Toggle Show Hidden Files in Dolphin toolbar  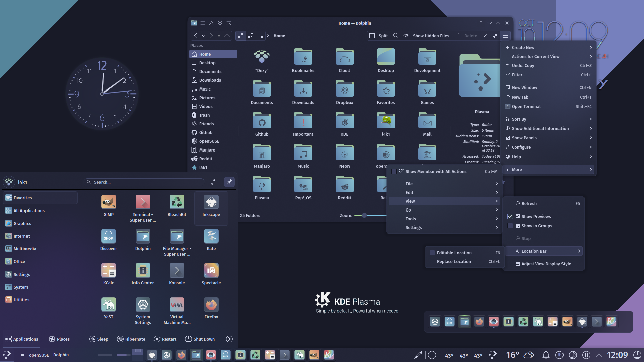[x=426, y=36]
